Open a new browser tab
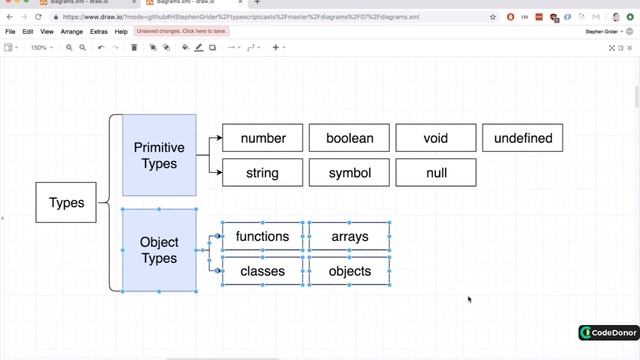This screenshot has height=360, width=640. (257, 2)
